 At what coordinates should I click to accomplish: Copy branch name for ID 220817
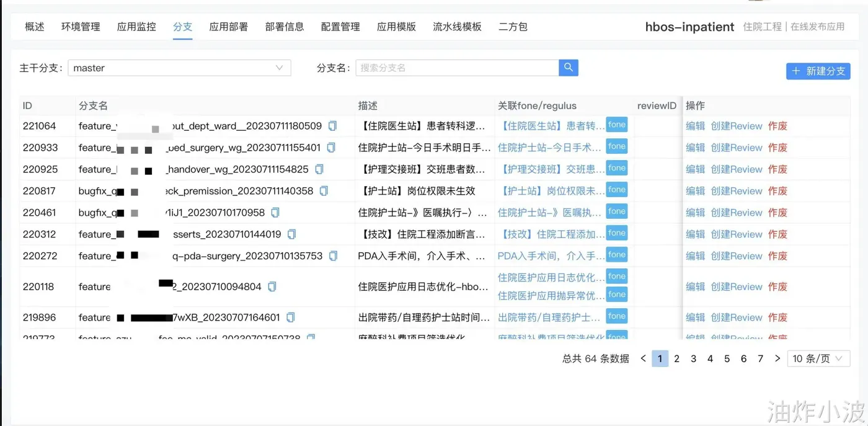[324, 191]
